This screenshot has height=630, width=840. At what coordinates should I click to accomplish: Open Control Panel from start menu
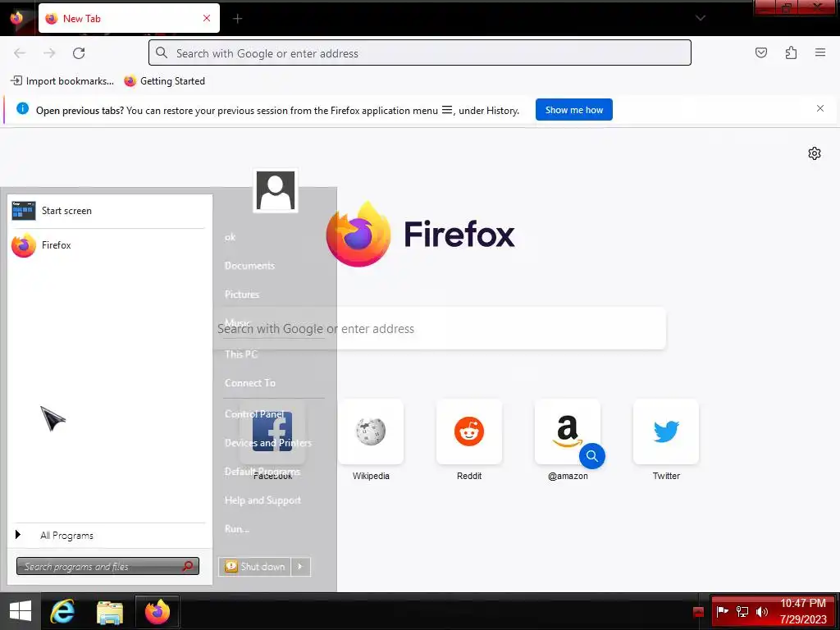(254, 414)
